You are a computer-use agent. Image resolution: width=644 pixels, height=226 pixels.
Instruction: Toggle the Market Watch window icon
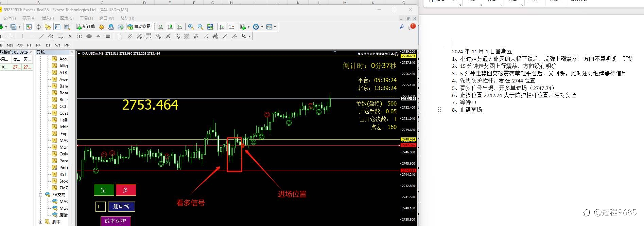[29, 27]
